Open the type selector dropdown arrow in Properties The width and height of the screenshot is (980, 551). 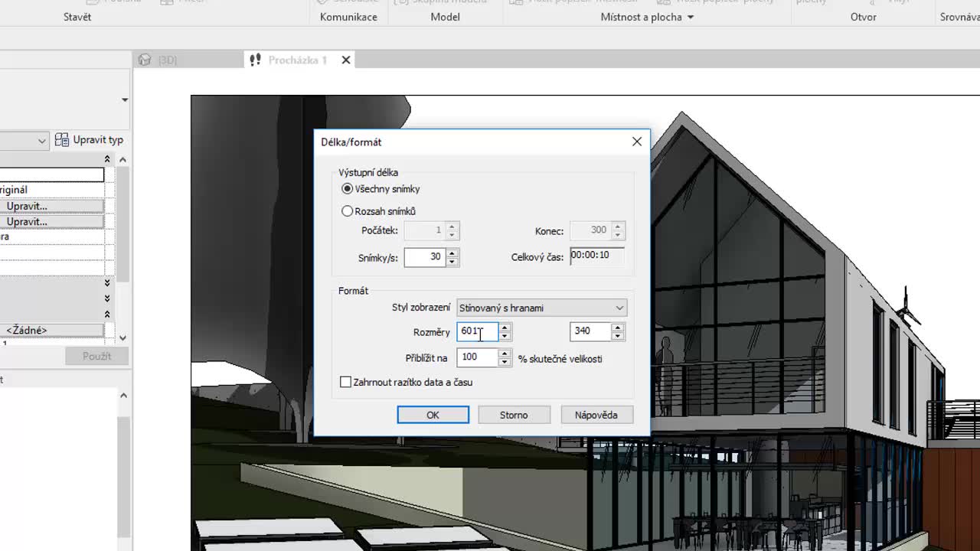pyautogui.click(x=124, y=99)
